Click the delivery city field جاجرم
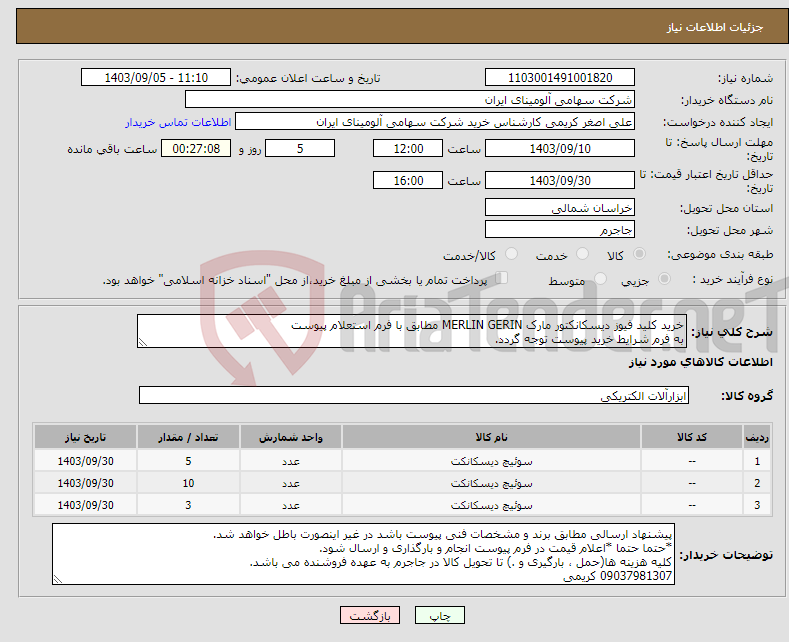Viewport: 789px width, 642px height. [x=560, y=229]
